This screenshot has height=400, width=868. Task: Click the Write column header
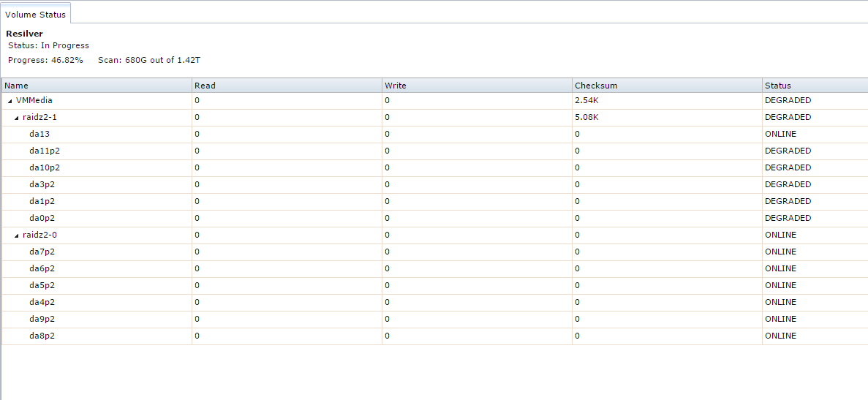[x=477, y=86]
